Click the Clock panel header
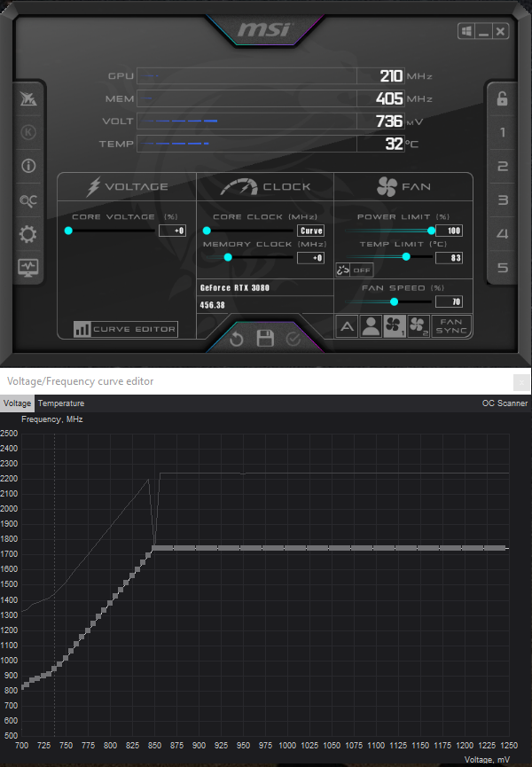The height and width of the screenshot is (767, 532). pos(265,186)
